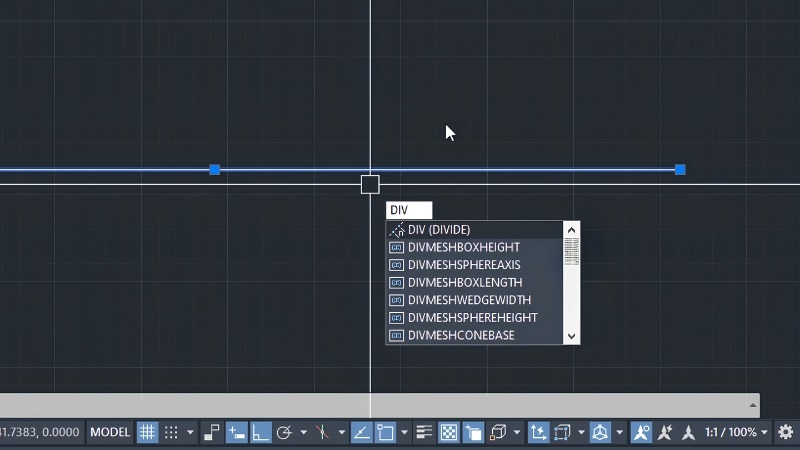The image size is (800, 450).
Task: Open workspace switching gear icon
Action: pyautogui.click(x=786, y=433)
